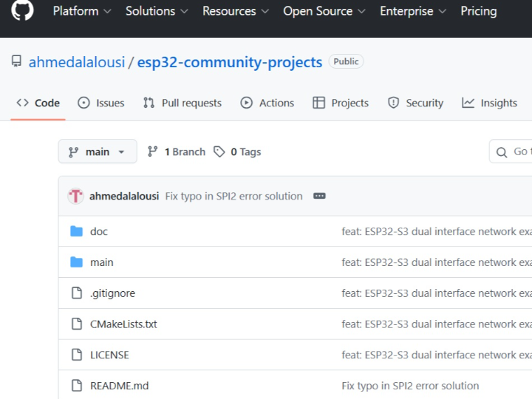Click the main folder icon
The image size is (532, 399).
coord(76,262)
